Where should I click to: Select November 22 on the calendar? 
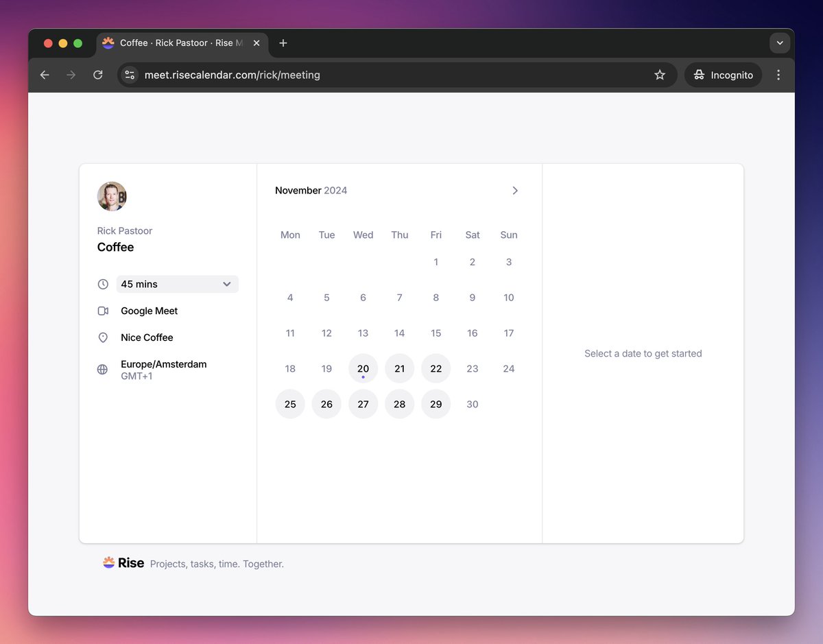(436, 368)
